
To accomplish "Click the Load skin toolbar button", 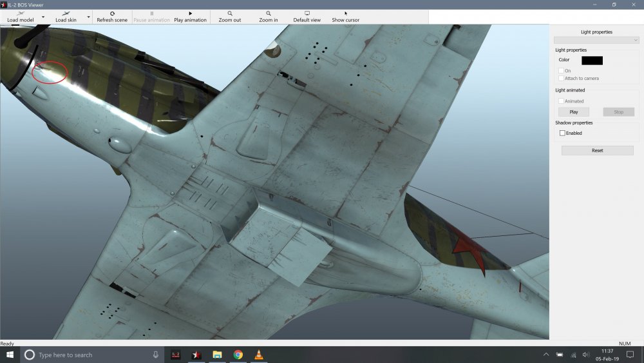I will (x=66, y=16).
